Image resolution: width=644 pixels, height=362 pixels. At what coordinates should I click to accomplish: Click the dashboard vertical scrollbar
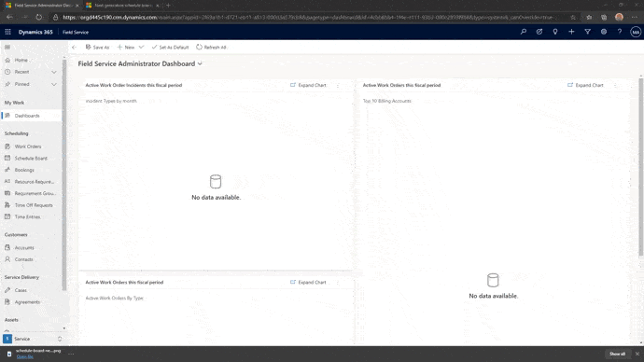click(640, 167)
